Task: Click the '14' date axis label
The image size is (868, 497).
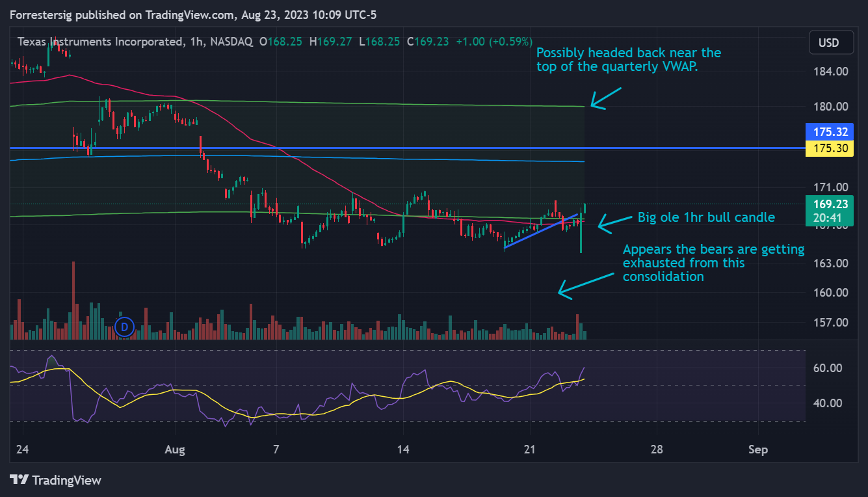Action: tap(403, 450)
